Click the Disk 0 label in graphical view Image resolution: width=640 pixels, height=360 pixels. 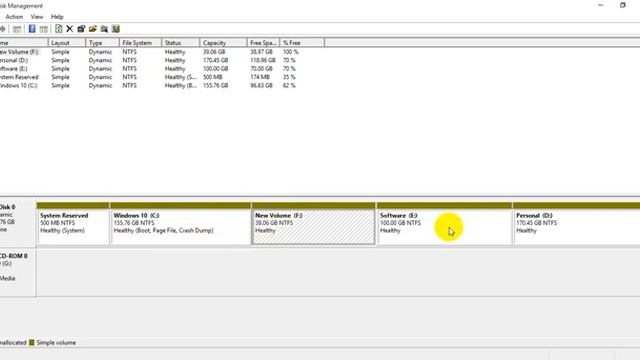pos(8,207)
